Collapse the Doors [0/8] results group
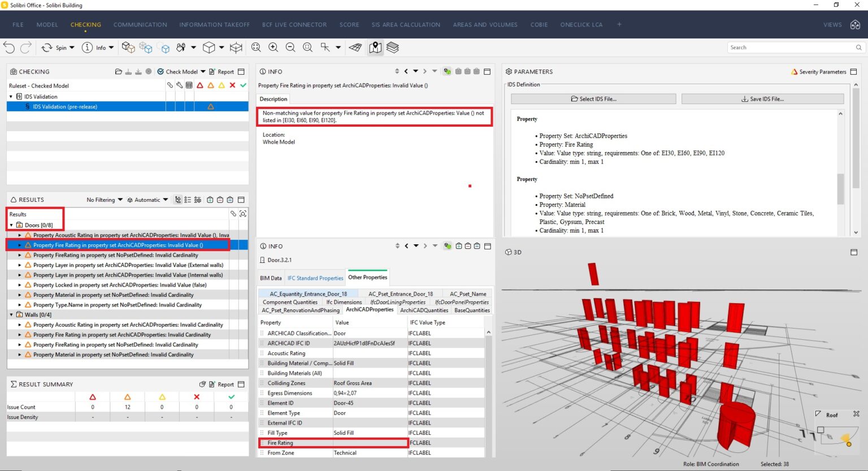Screen dimensions: 868x471 click(11, 225)
